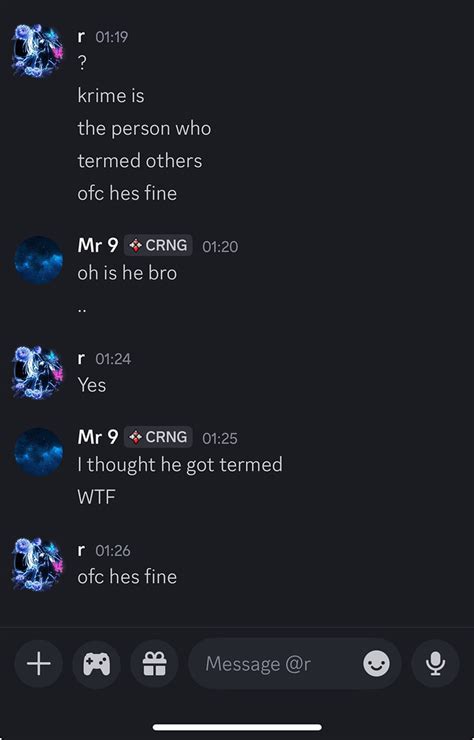Image resolution: width=474 pixels, height=740 pixels.
Task: Select the message "I thought he got termed"
Action: click(x=180, y=465)
